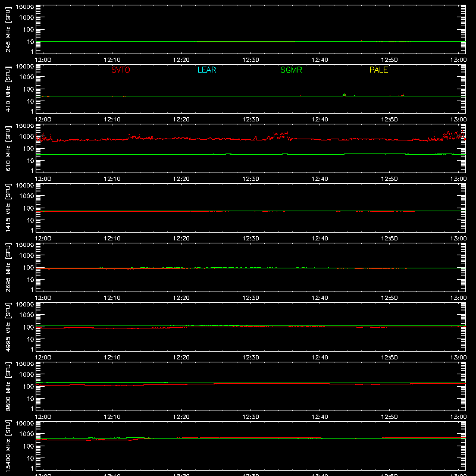Click the 12:50 label below the 8800 MHz panel

pos(389,417)
